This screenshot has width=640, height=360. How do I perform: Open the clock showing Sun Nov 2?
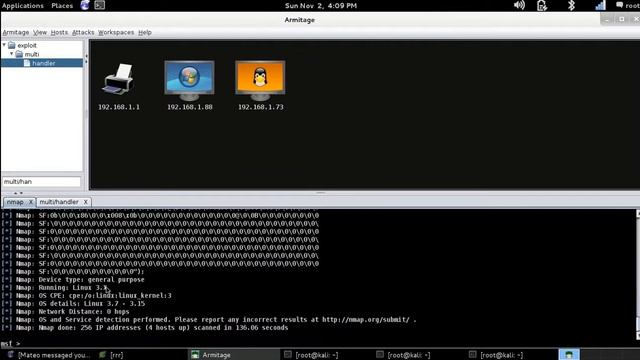pyautogui.click(x=321, y=5)
